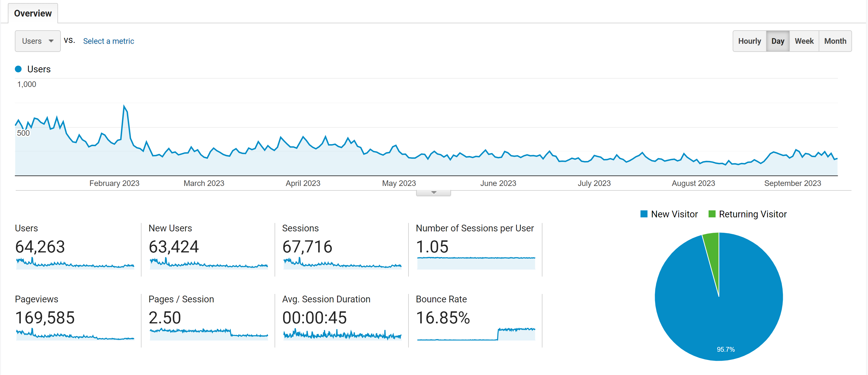Select the Pageviews sparkline chart
The image size is (868, 375).
pos(75,334)
